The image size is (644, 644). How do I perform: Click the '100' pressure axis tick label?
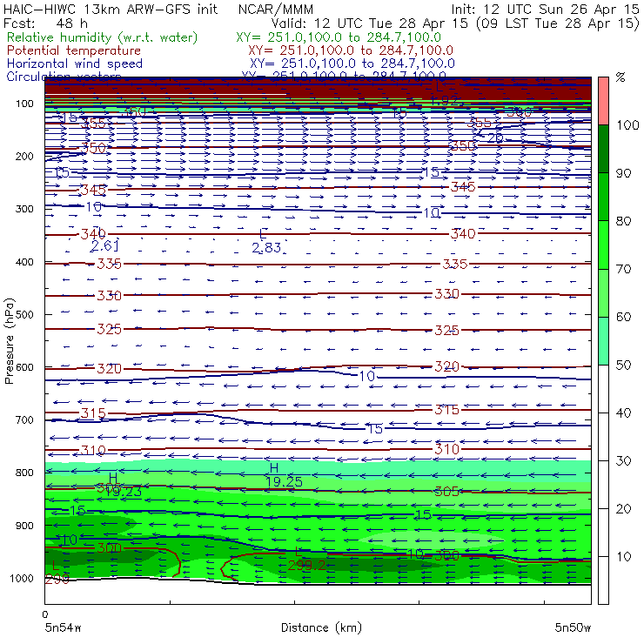click(x=24, y=104)
